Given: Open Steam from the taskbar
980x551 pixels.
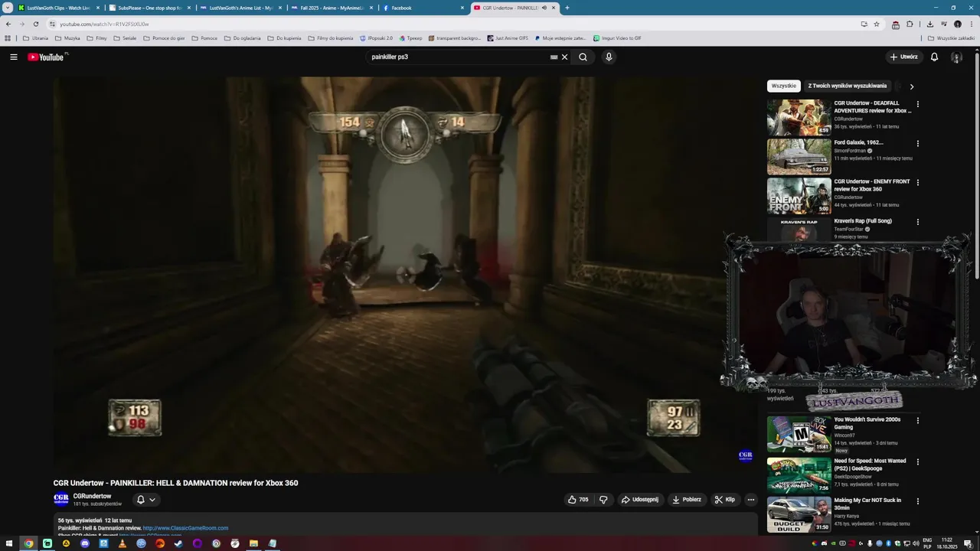Looking at the screenshot, I should coord(178,544).
